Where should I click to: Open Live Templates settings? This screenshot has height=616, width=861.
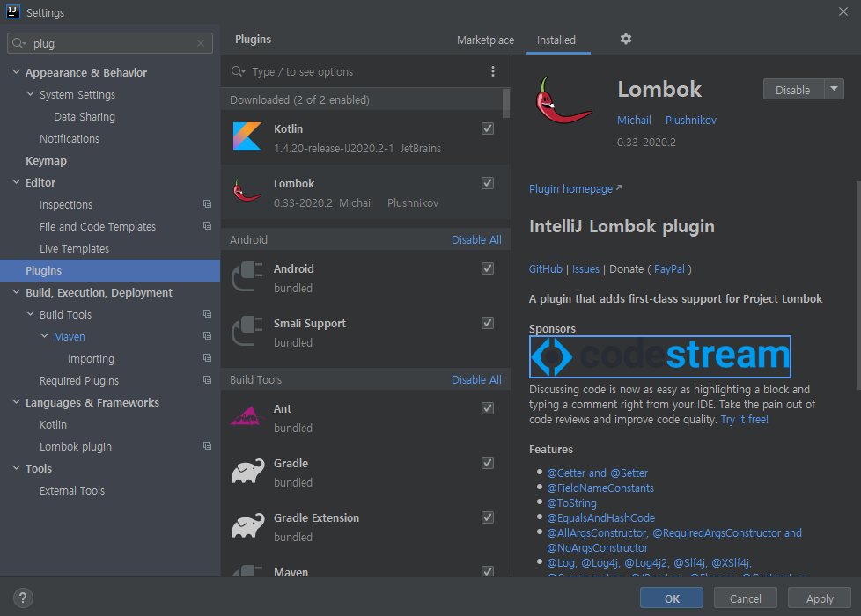(x=74, y=249)
